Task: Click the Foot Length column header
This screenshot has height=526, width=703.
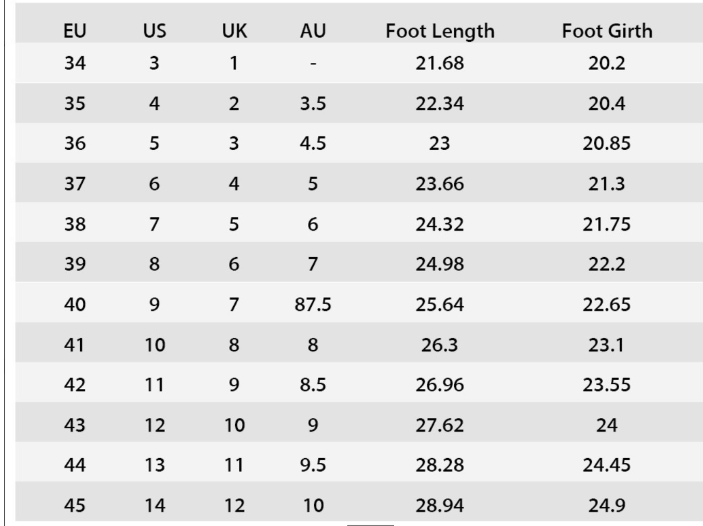Action: [x=440, y=31]
